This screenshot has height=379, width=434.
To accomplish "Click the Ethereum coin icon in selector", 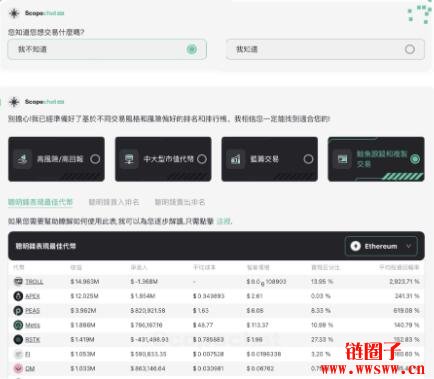I will pyautogui.click(x=355, y=246).
